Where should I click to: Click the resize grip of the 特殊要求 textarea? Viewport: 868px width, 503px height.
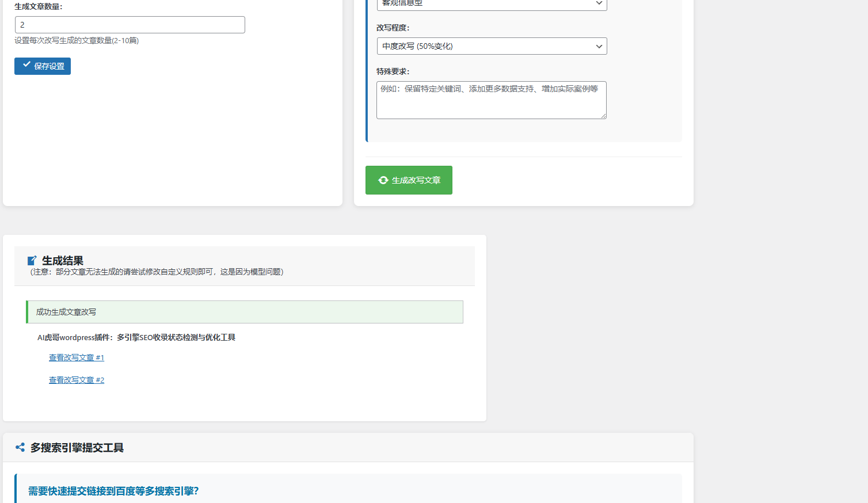click(x=604, y=117)
